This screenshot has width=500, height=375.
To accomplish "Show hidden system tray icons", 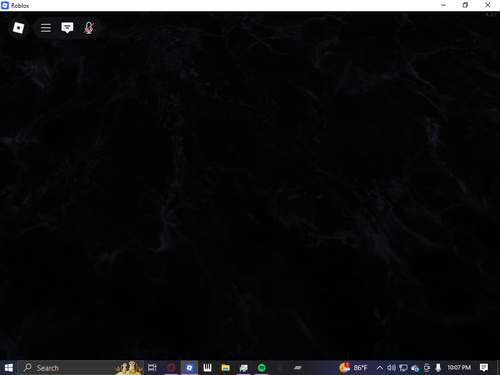I will click(380, 368).
